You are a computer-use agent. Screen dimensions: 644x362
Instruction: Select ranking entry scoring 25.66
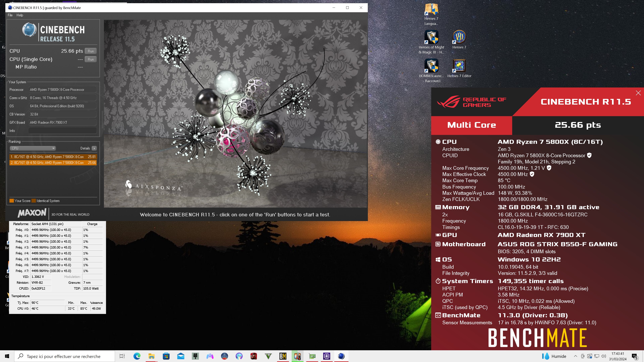click(53, 162)
